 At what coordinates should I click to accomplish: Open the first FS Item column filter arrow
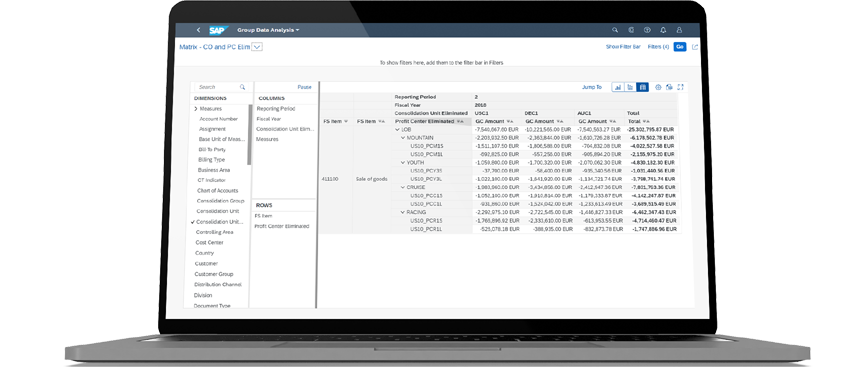(x=346, y=121)
